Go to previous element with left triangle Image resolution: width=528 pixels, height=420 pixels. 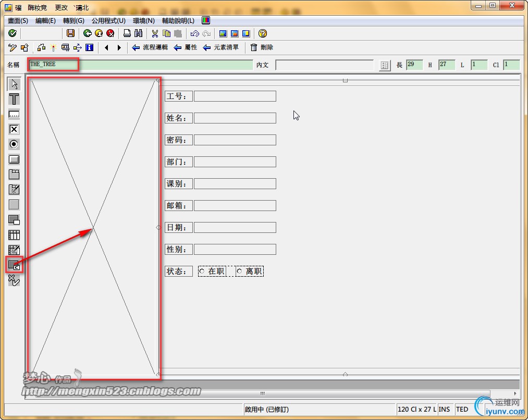(x=106, y=47)
